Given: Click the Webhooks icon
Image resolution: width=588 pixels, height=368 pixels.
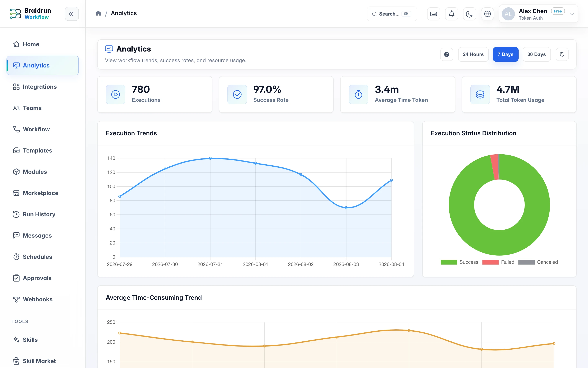Looking at the screenshot, I should point(16,299).
